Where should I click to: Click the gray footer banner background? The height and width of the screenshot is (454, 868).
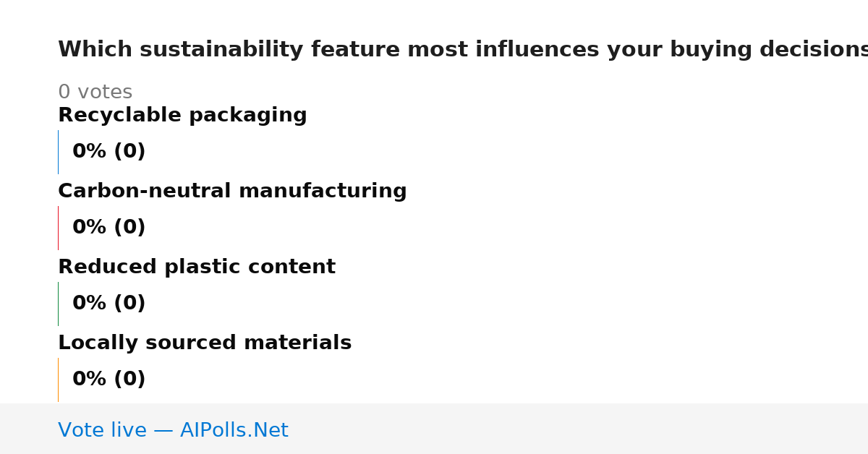click(x=579, y=429)
